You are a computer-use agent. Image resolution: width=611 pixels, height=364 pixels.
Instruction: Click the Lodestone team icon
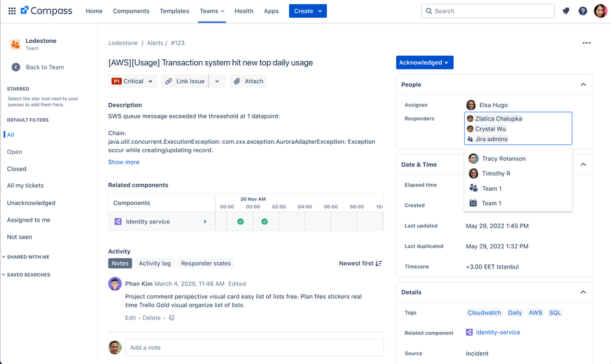[x=15, y=45]
